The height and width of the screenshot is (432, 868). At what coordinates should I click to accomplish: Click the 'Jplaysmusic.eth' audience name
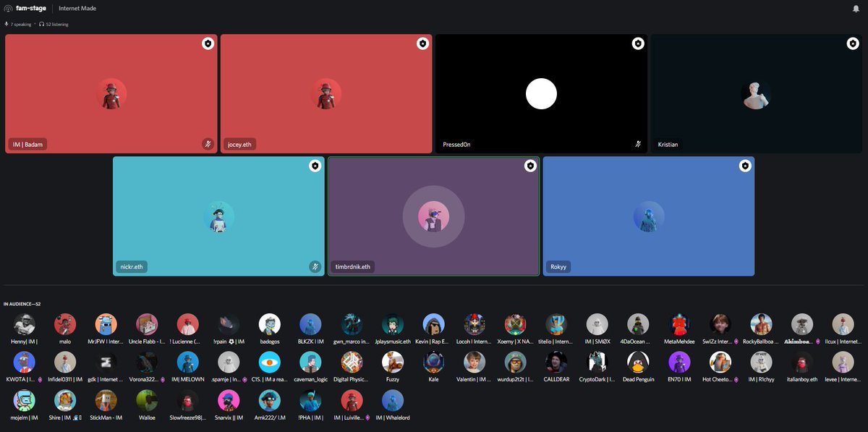point(393,341)
